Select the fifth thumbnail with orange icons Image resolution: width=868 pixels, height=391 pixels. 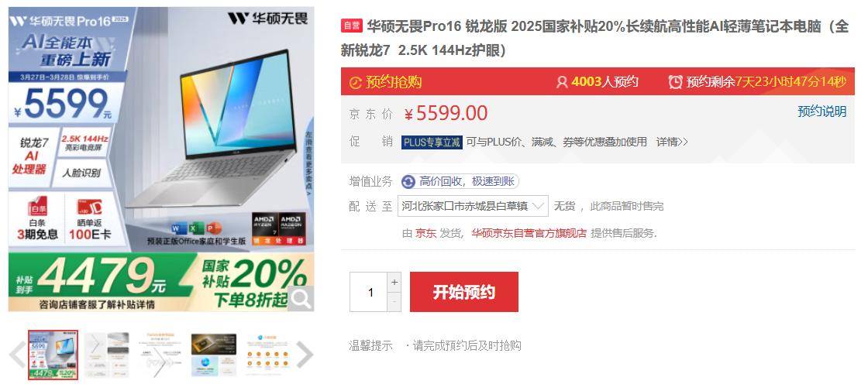(x=267, y=355)
